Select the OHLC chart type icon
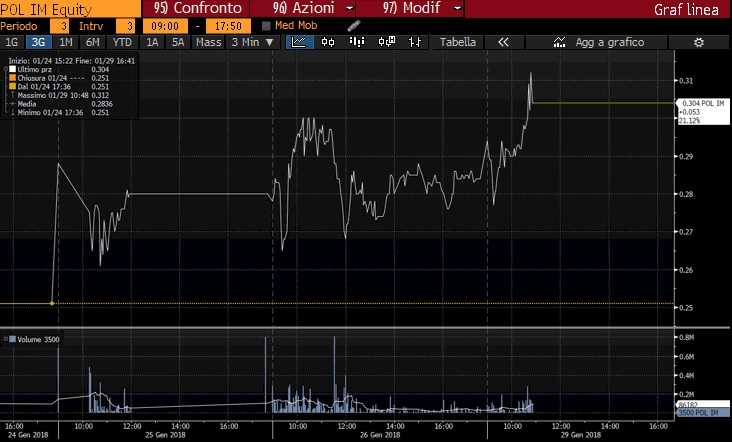The width and height of the screenshot is (732, 442). tap(415, 42)
